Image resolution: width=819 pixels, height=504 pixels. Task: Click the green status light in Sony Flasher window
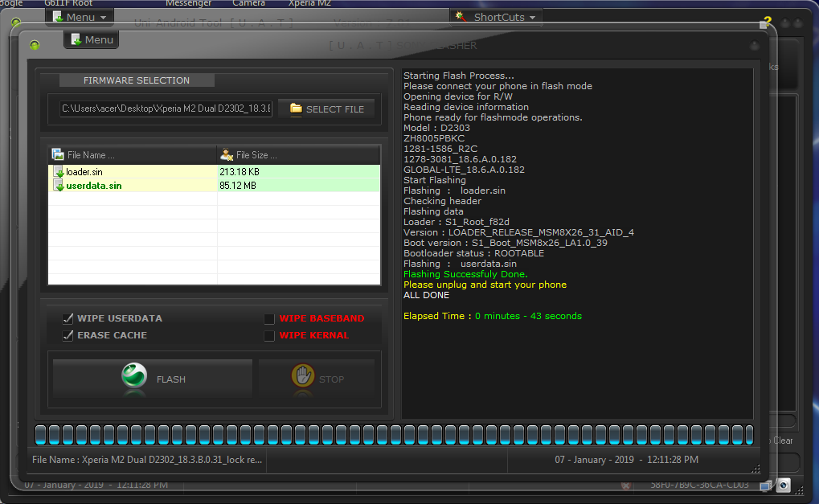tap(35, 45)
